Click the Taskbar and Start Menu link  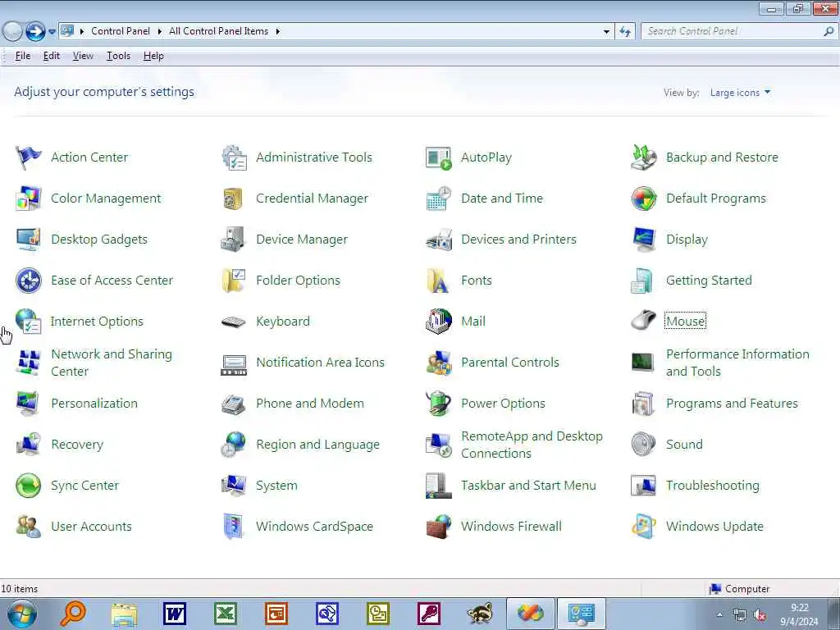click(x=528, y=486)
